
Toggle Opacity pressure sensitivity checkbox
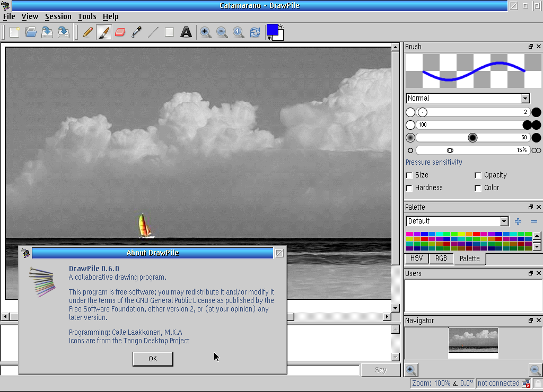[x=478, y=175]
